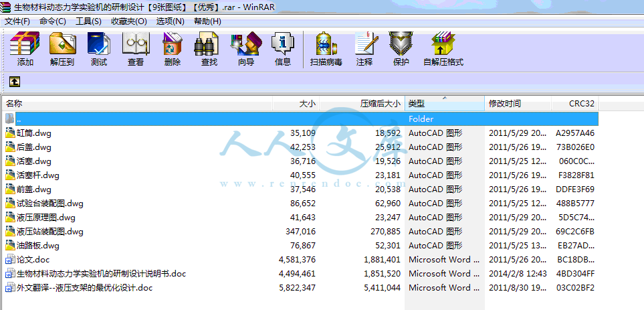The image size is (644, 310).
Task: Click the icon of 活塞杆.dwg
Action: tap(10, 175)
